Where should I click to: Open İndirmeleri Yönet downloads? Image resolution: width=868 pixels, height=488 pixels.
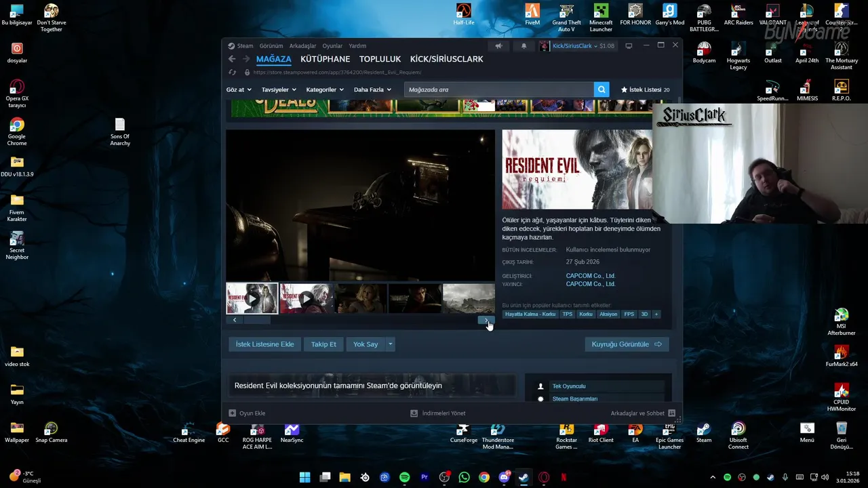click(x=437, y=413)
